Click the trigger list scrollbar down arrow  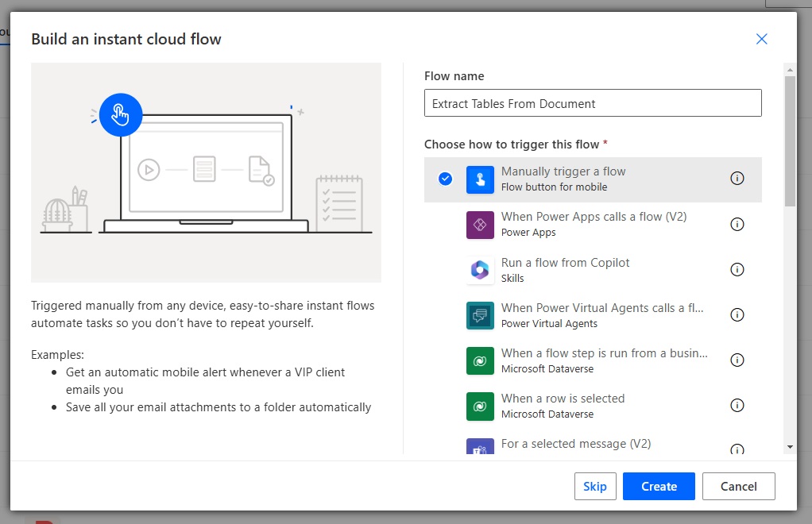pyautogui.click(x=790, y=447)
